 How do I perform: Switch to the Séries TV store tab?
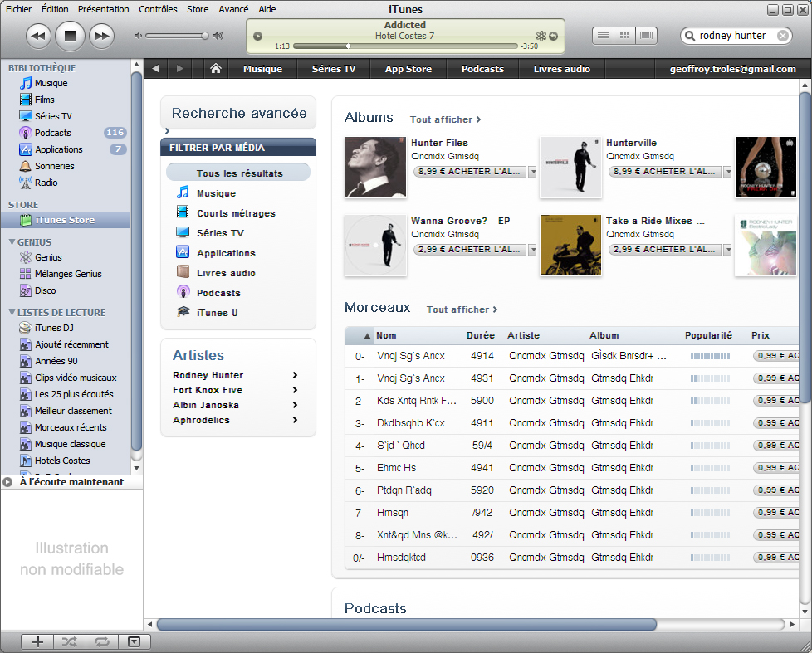[333, 69]
